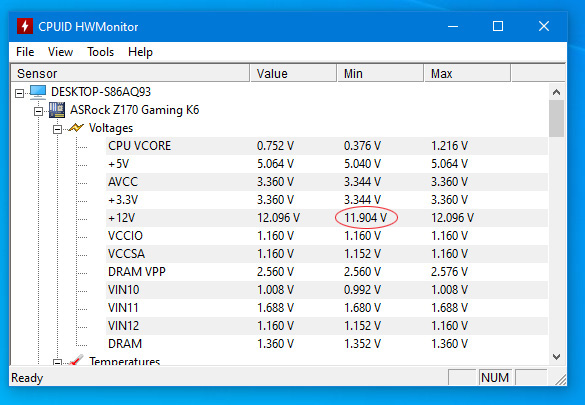This screenshot has width=585, height=405.
Task: Select the CPU VCORE row
Action: click(x=327, y=146)
